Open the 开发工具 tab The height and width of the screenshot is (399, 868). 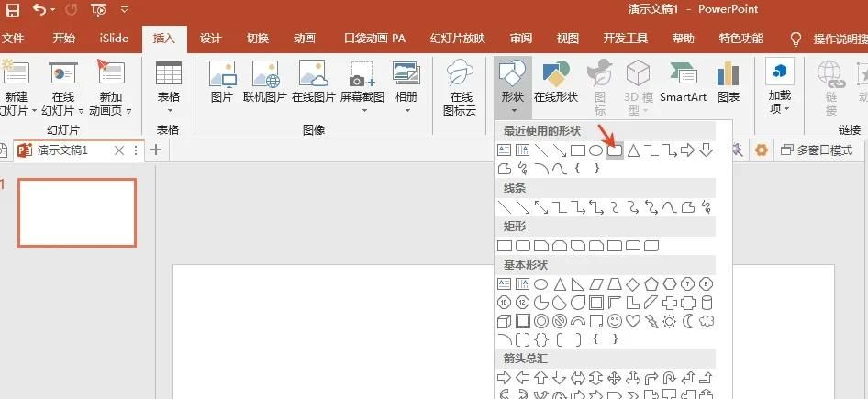tap(626, 39)
